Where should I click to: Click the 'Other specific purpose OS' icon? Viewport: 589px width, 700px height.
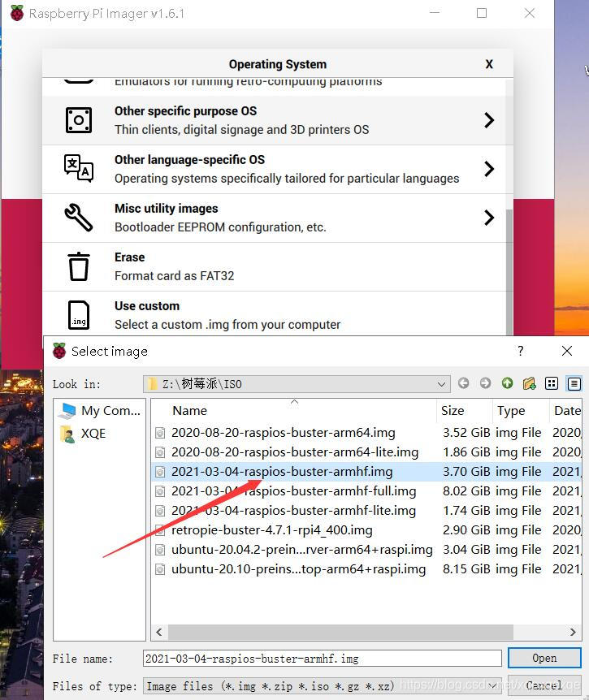[x=79, y=120]
